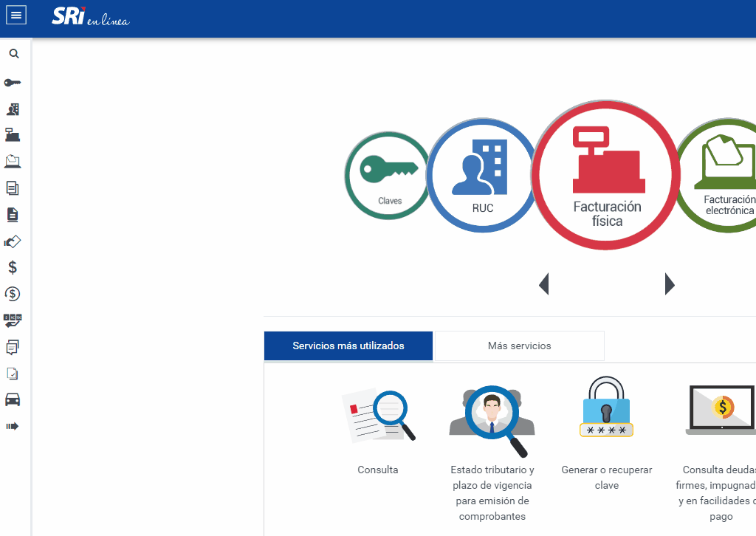Click the SRI en línea logo
The width and height of the screenshot is (756, 536).
pyautogui.click(x=90, y=16)
